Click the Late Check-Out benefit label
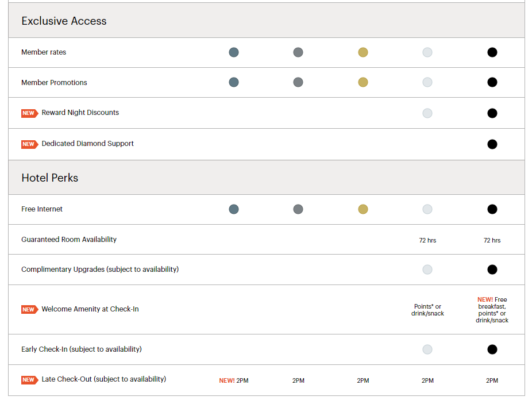The width and height of the screenshot is (532, 400). point(105,380)
